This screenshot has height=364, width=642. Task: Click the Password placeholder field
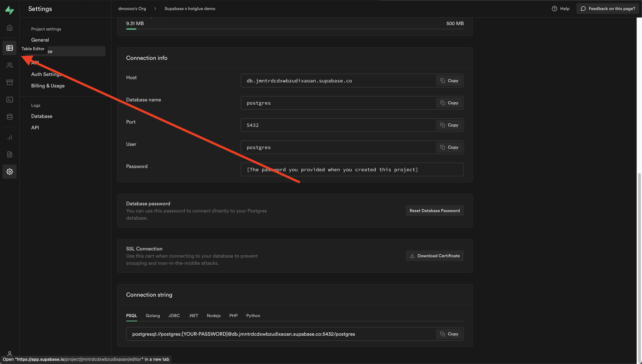point(352,169)
